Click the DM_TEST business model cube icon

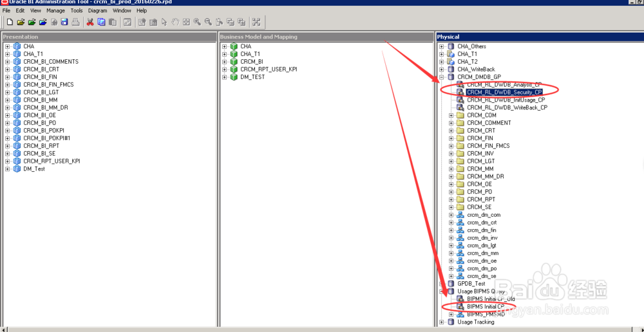pyautogui.click(x=234, y=77)
